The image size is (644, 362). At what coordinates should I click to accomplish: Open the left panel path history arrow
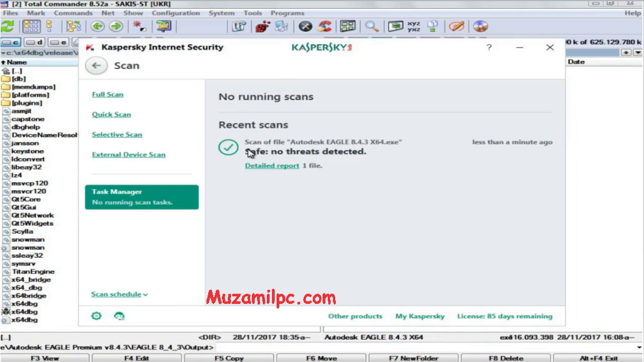(3, 53)
